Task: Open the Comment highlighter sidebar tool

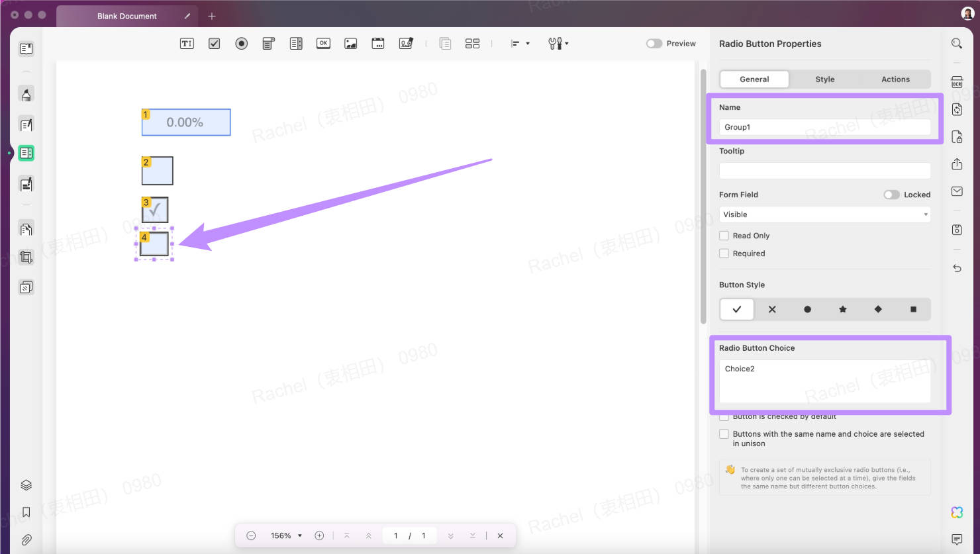Action: pyautogui.click(x=26, y=94)
